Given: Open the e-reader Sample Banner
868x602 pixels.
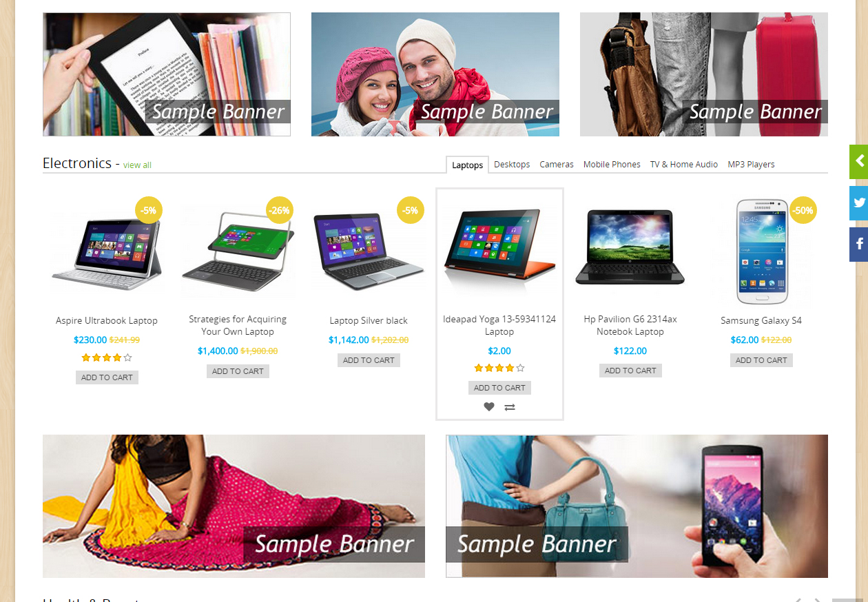Looking at the screenshot, I should (167, 74).
